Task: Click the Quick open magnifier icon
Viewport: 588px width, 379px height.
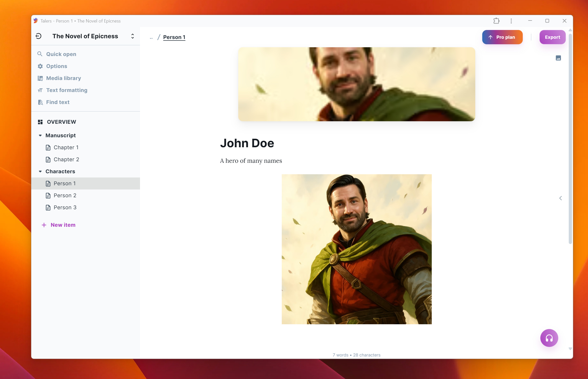Action: coord(40,54)
